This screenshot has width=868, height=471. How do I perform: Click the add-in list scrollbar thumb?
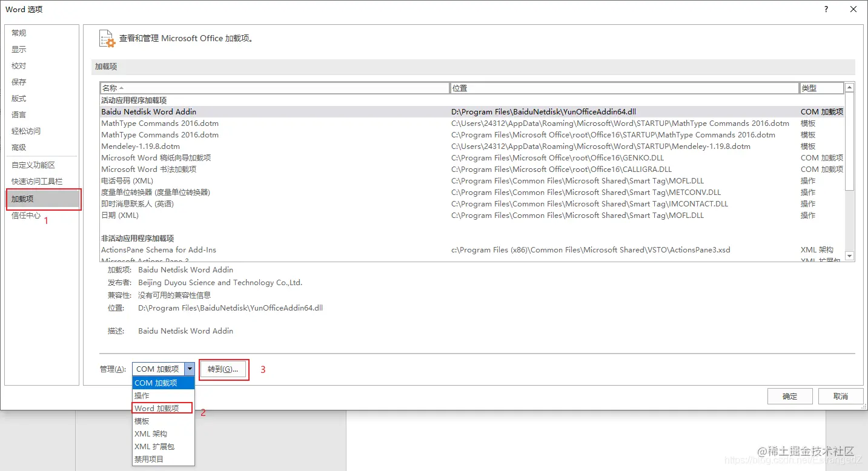coord(849,142)
